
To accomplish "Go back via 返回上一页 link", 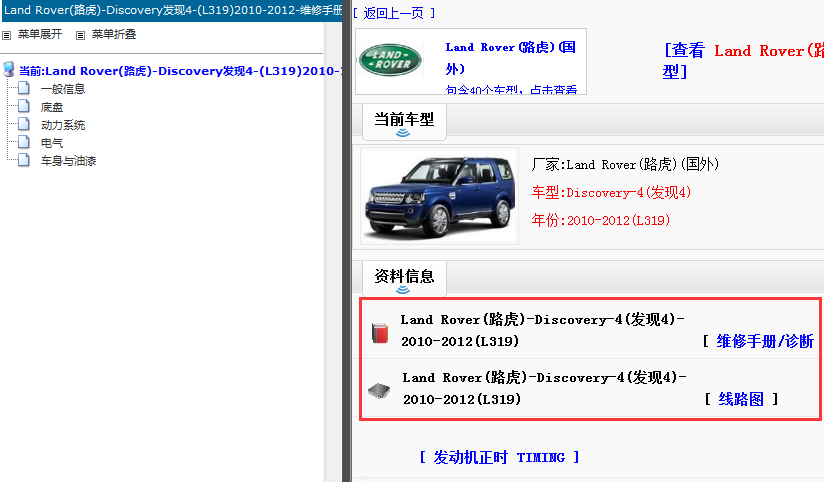I will [x=394, y=13].
